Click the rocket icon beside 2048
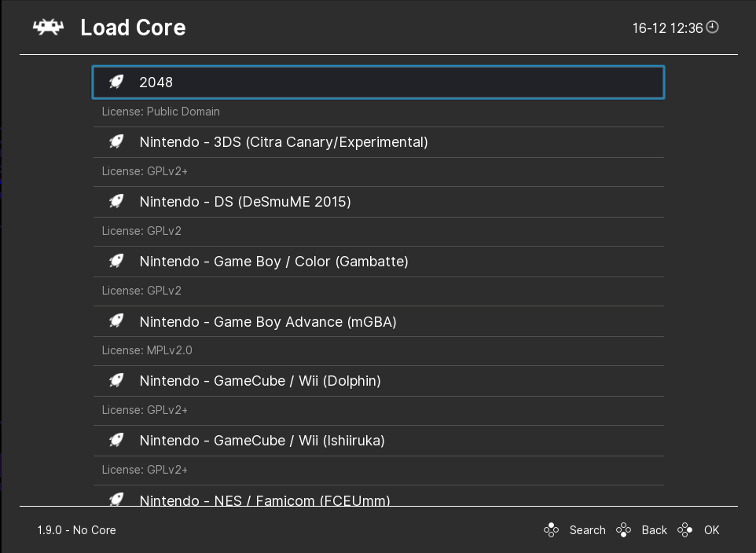The width and height of the screenshot is (756, 553). (x=116, y=82)
